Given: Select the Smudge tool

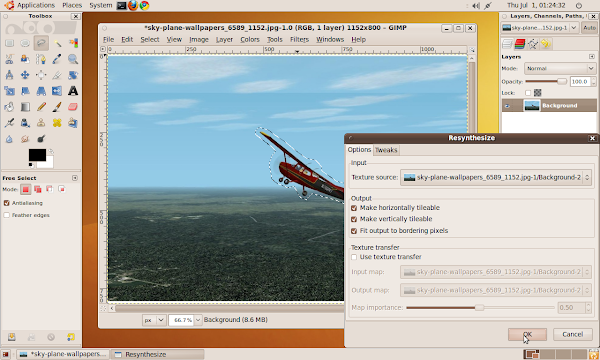Looking at the screenshot, I should [25, 139].
